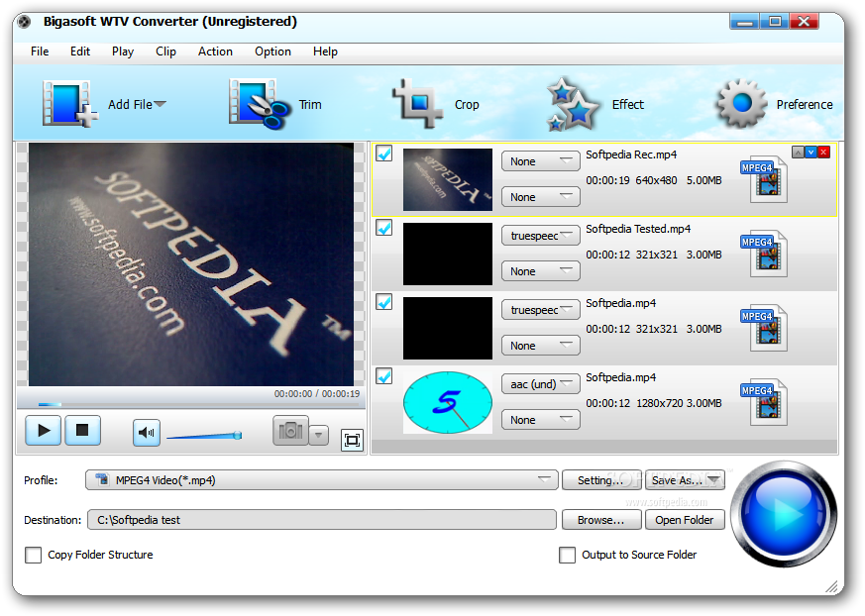Open lower None dropdown for Softpedia Rec.mp4
Viewport: 865px width, 616px height.
541,197
